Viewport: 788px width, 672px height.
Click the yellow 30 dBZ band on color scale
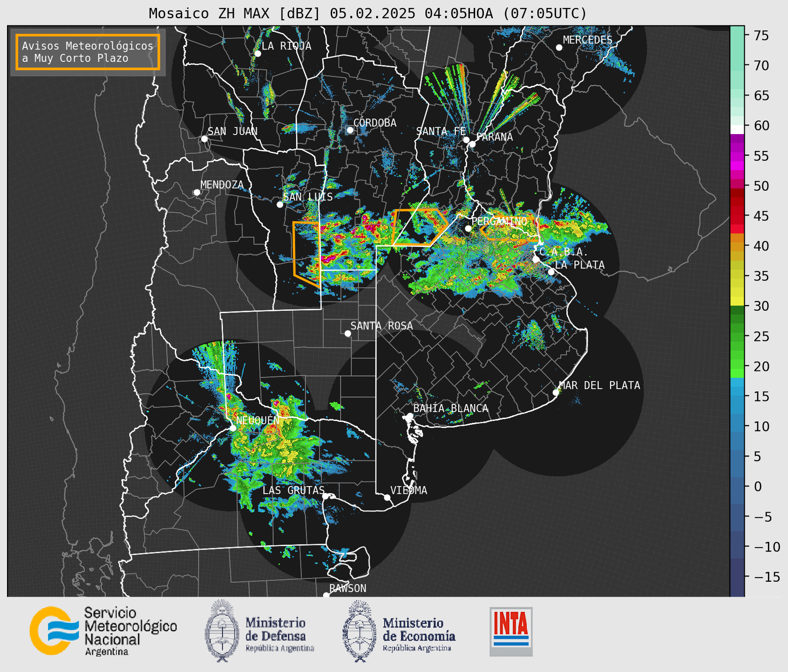pyautogui.click(x=737, y=301)
